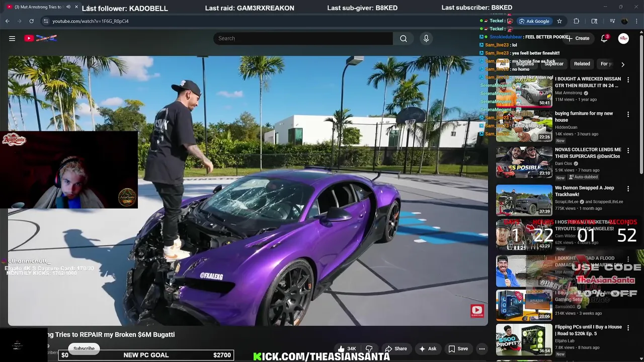The height and width of the screenshot is (362, 644).
Task: Open title 'We Demon Swapped A Jeep Trackhawk!'
Action: 585,191
